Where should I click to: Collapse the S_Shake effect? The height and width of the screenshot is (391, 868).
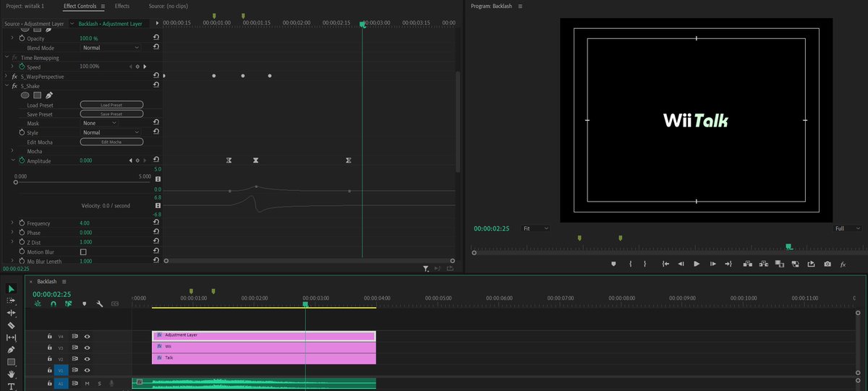point(6,85)
